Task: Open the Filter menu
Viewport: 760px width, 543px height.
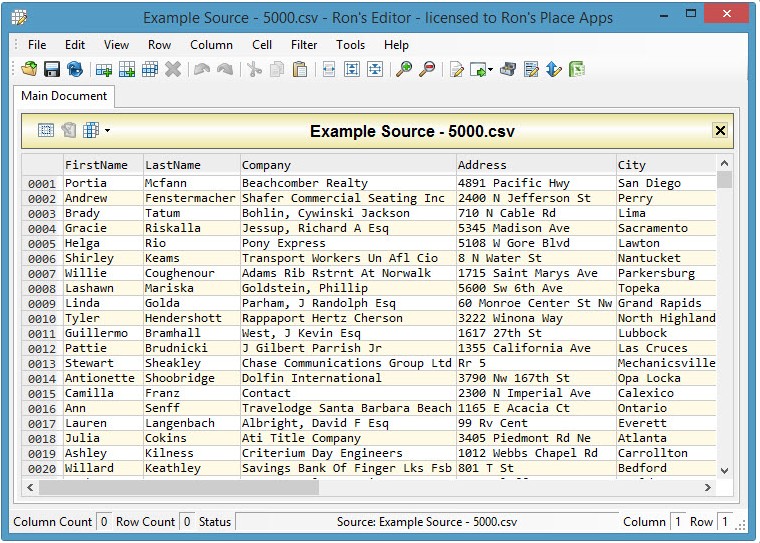Action: [x=304, y=45]
